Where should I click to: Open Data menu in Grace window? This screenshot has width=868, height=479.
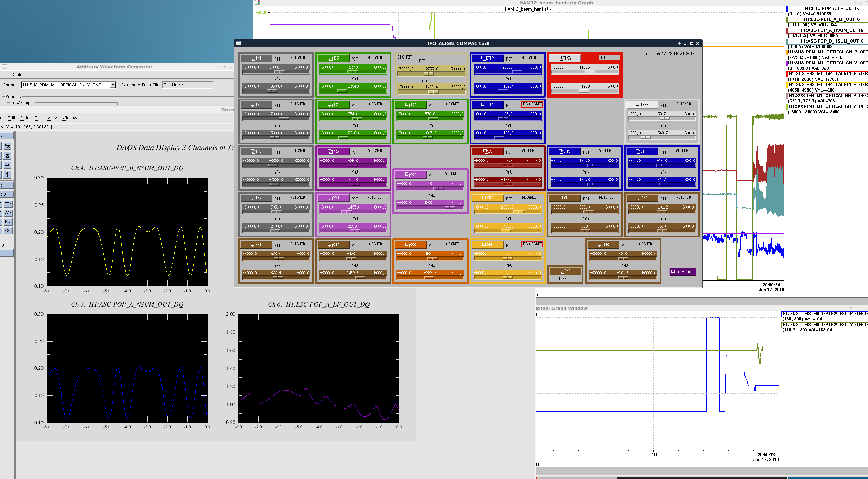[x=25, y=118]
